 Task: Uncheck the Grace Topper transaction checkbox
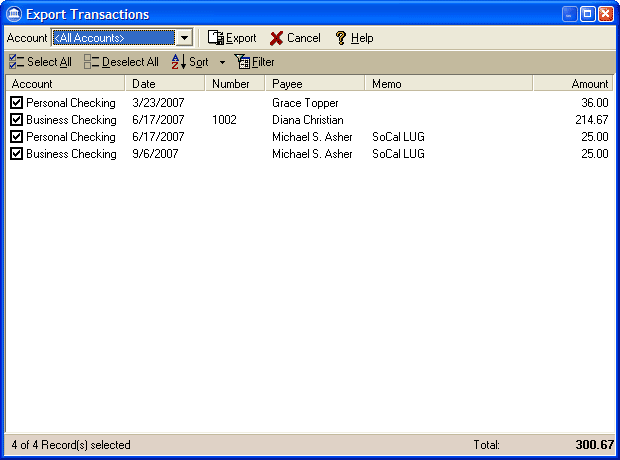[x=16, y=103]
